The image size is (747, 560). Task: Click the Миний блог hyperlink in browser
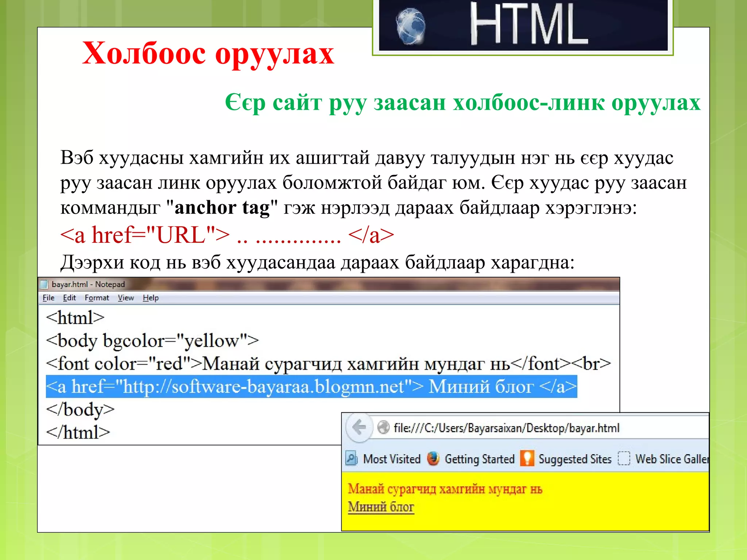click(381, 507)
